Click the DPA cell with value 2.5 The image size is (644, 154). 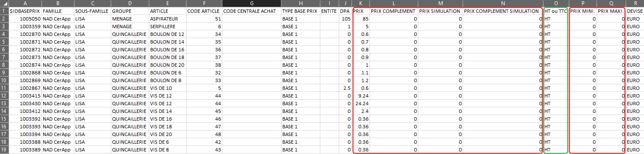click(x=346, y=88)
